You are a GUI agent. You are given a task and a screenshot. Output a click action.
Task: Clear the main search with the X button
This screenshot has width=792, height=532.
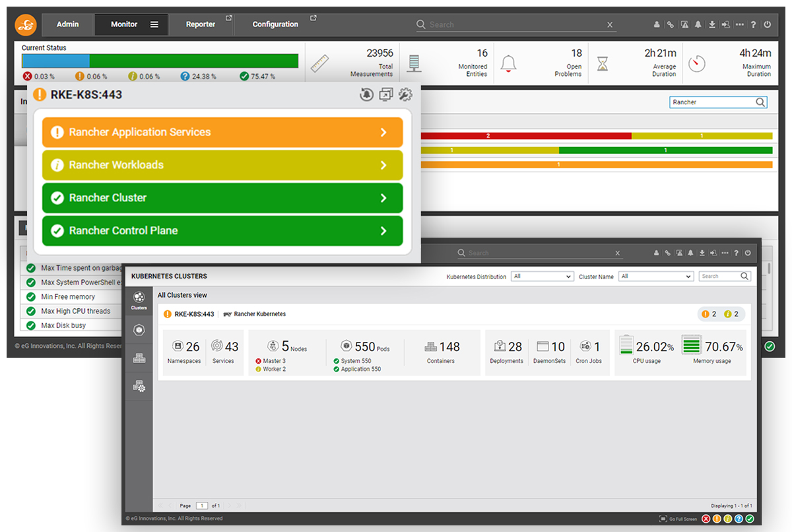610,24
